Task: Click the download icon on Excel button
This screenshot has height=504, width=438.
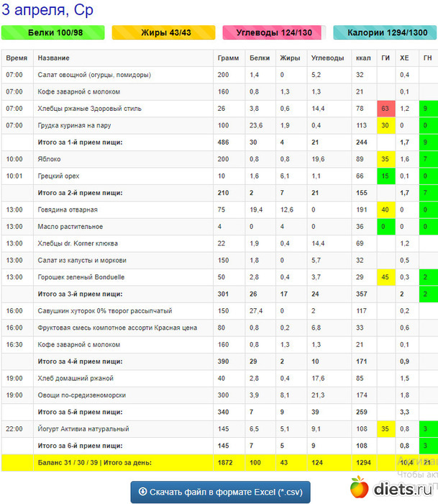Action: [x=143, y=492]
